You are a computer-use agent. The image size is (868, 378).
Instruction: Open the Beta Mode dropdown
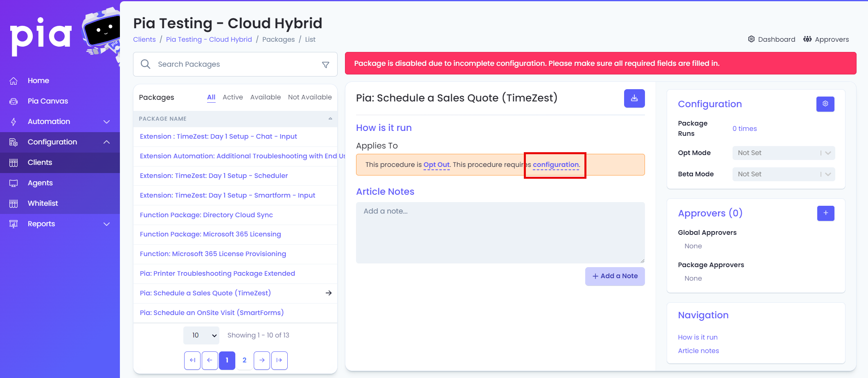click(784, 174)
